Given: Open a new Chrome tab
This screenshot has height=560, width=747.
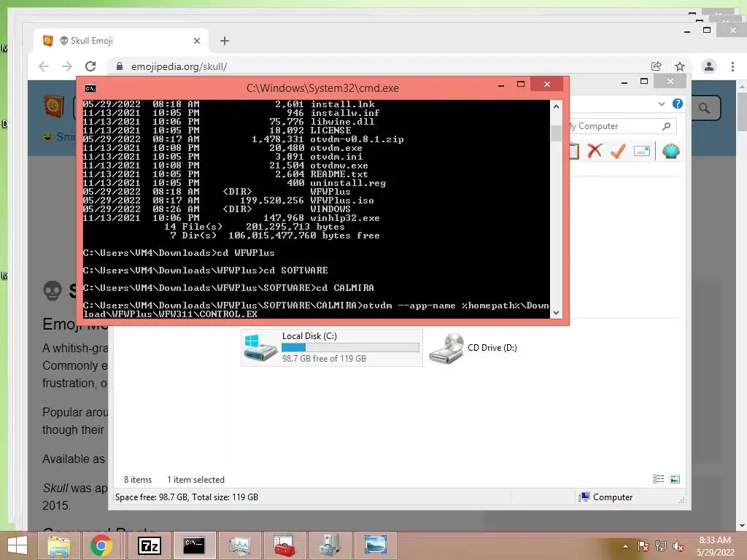Looking at the screenshot, I should pyautogui.click(x=225, y=41).
